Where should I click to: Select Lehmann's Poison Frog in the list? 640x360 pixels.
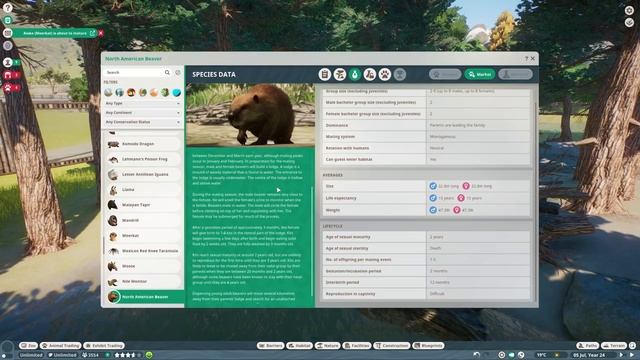point(143,159)
